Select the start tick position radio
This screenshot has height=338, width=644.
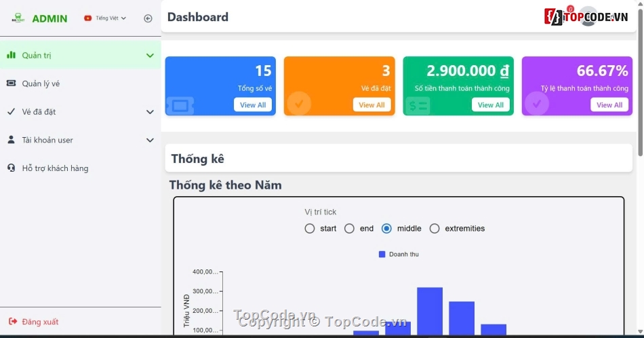pyautogui.click(x=310, y=229)
